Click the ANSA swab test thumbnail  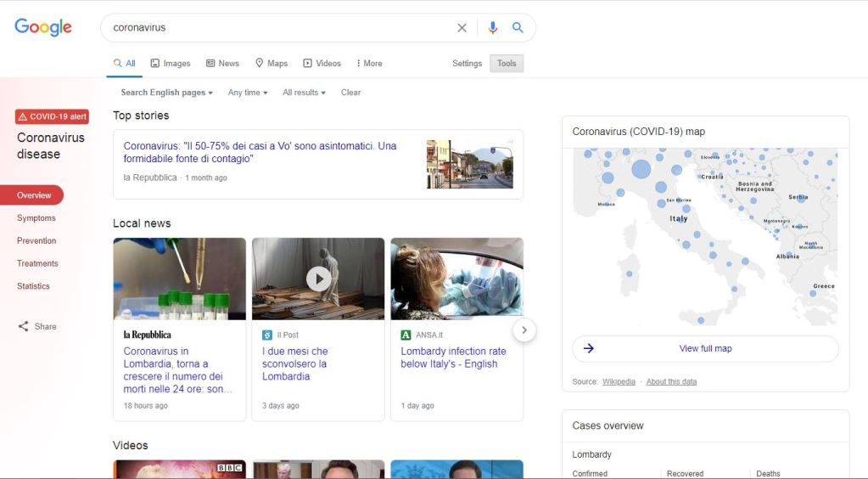[456, 279]
